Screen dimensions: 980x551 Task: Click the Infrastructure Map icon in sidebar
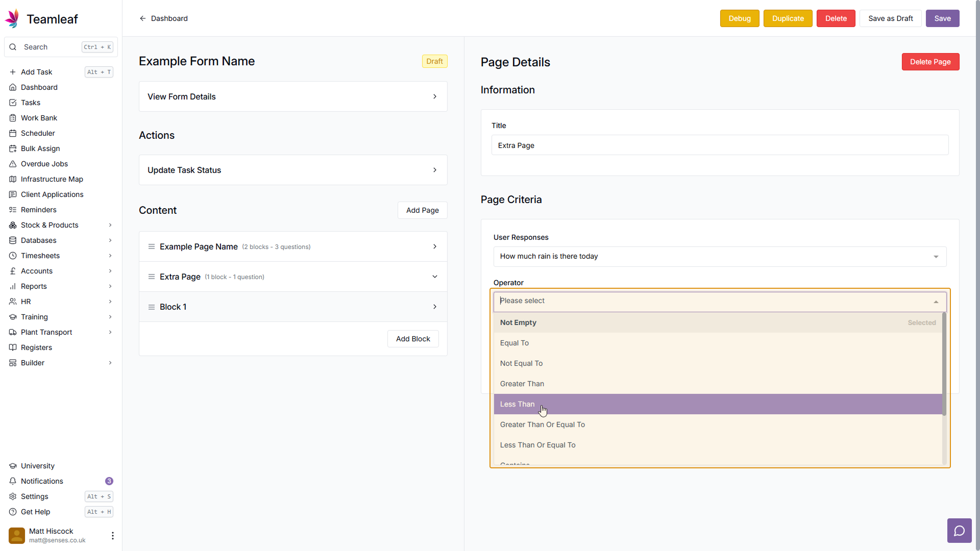tap(13, 179)
